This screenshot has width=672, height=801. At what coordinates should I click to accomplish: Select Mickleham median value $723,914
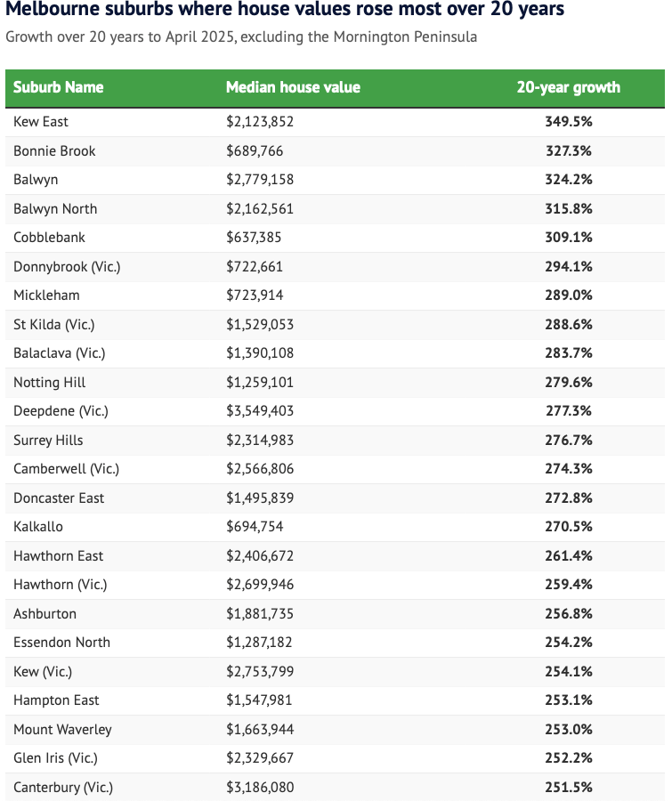(255, 295)
